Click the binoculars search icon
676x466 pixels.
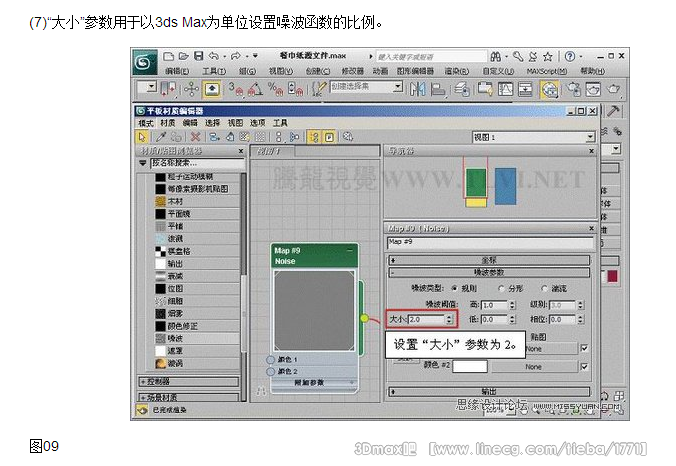pyautogui.click(x=496, y=56)
